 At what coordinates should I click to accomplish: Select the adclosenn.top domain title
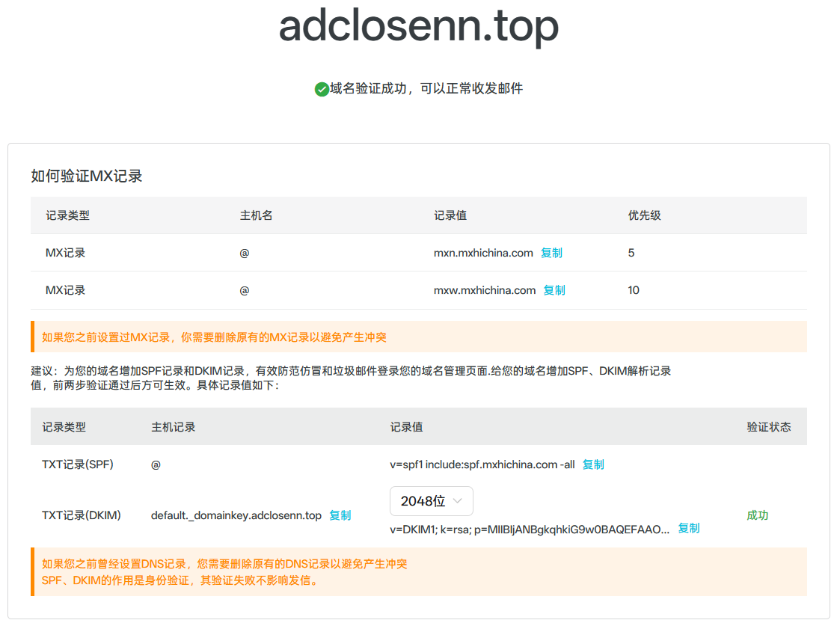coord(420,27)
